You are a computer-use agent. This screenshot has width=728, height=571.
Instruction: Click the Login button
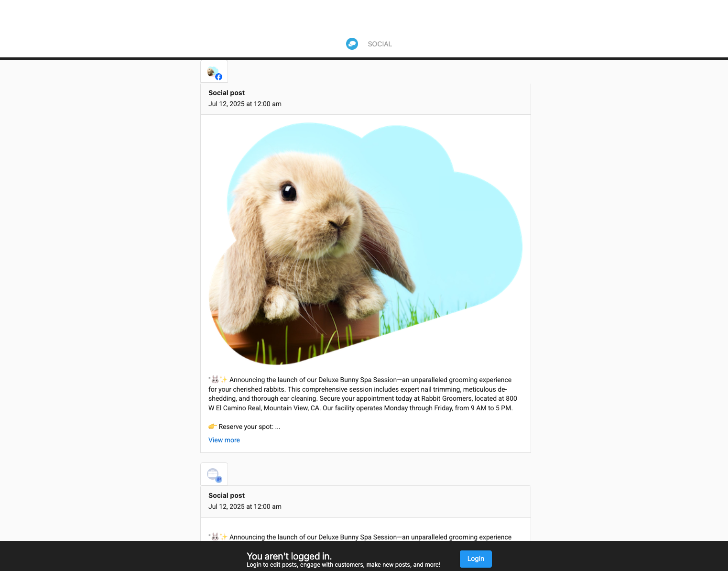click(x=475, y=559)
